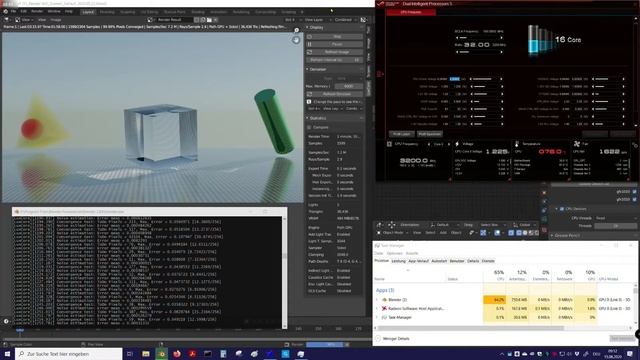The width and height of the screenshot is (640, 360).
Task: Toggle the second gfx1010 device checkbox
Action: coord(634,200)
